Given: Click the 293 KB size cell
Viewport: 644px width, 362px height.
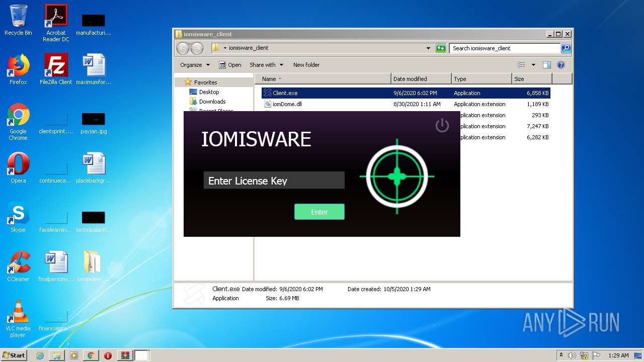Looking at the screenshot, I should [540, 115].
